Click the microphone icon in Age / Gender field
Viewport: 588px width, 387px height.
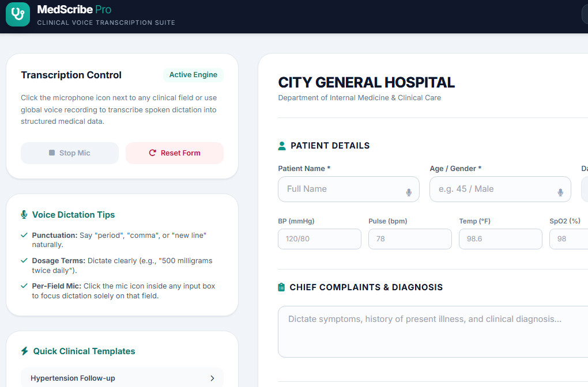tap(560, 192)
